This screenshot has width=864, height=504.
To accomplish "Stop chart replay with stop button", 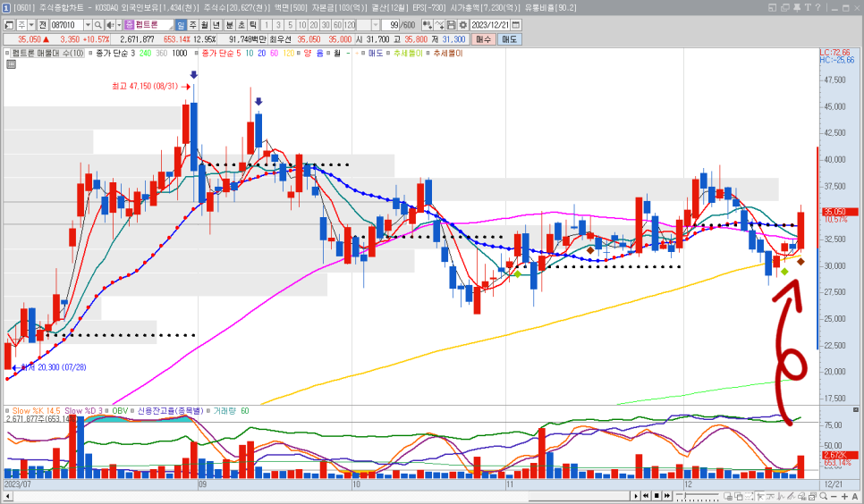I will [656, 496].
